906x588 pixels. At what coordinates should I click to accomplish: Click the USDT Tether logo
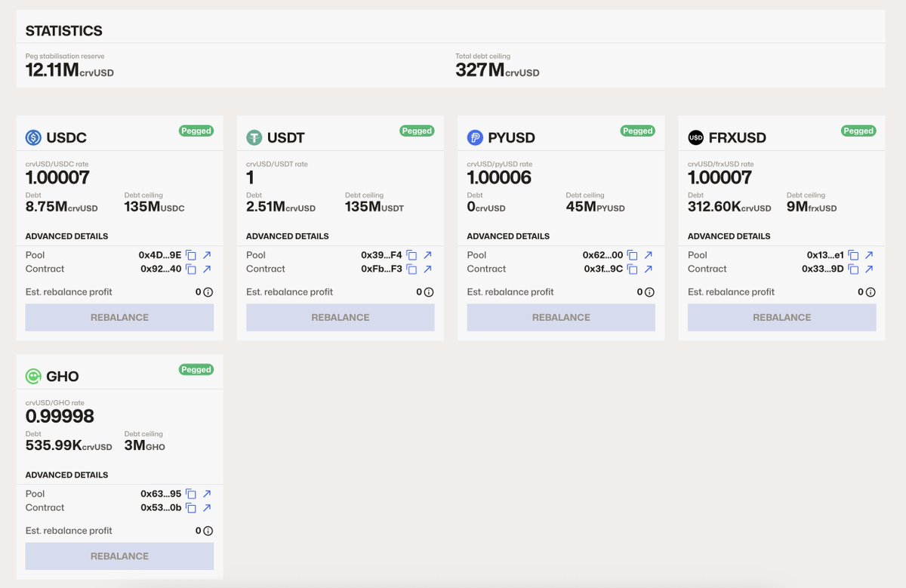(x=254, y=137)
